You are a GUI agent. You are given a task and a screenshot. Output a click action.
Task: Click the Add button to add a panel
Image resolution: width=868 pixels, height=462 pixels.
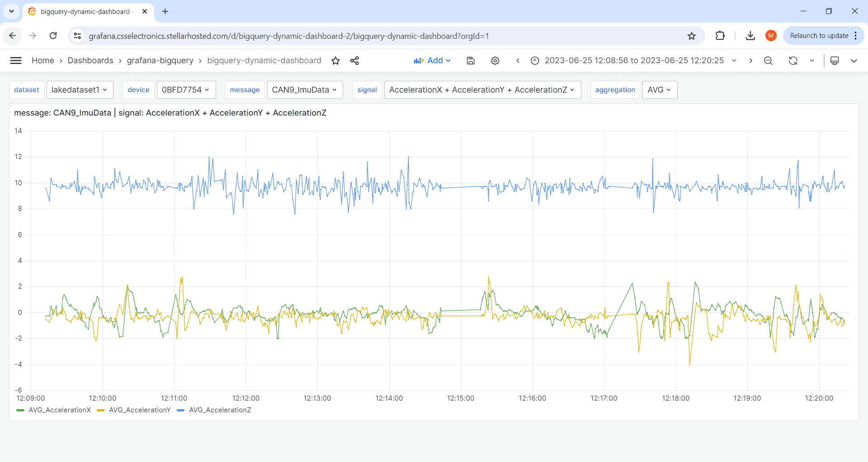coord(432,60)
